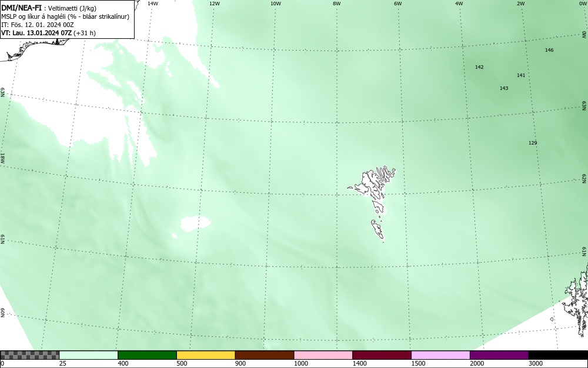The width and height of the screenshot is (588, 368).
Task: Click the dark green 400–500 legend swatch
Action: click(x=147, y=355)
